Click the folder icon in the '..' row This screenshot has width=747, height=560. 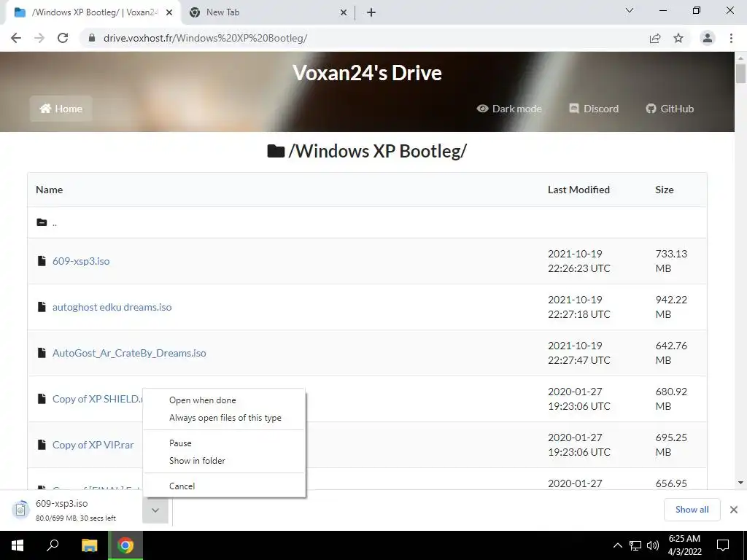pyautogui.click(x=42, y=222)
